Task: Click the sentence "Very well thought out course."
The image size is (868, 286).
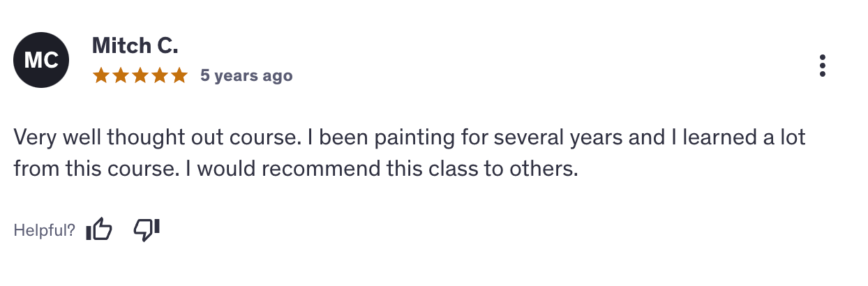Action: click(158, 137)
